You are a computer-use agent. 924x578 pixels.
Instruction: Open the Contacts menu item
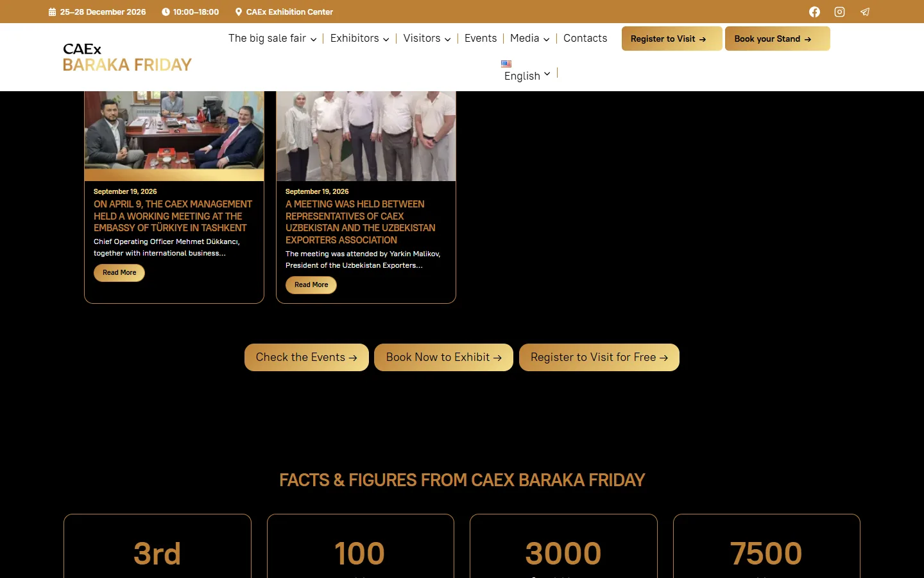[x=585, y=39]
